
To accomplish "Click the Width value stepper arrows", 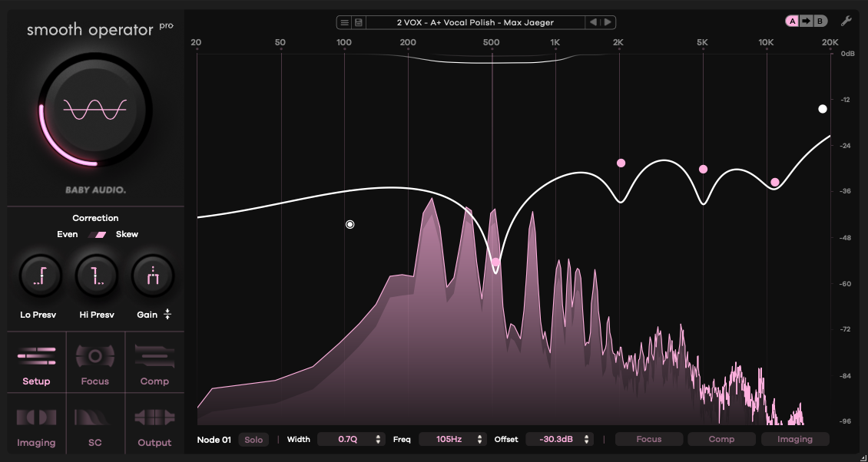I will pyautogui.click(x=378, y=439).
